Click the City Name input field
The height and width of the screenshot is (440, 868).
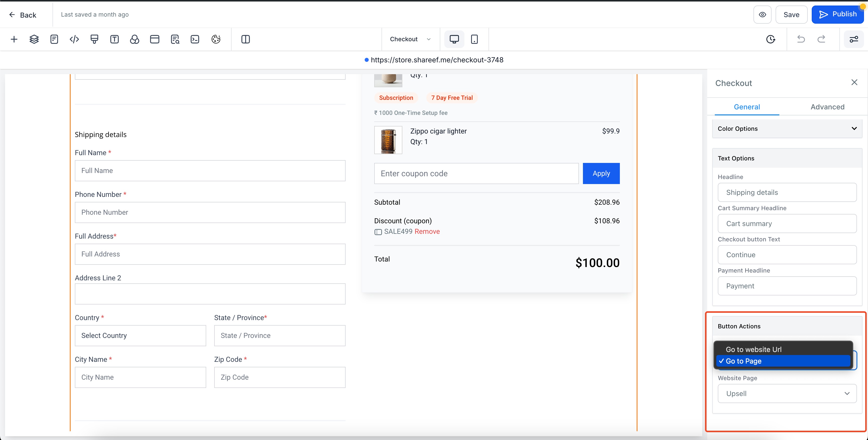140,377
